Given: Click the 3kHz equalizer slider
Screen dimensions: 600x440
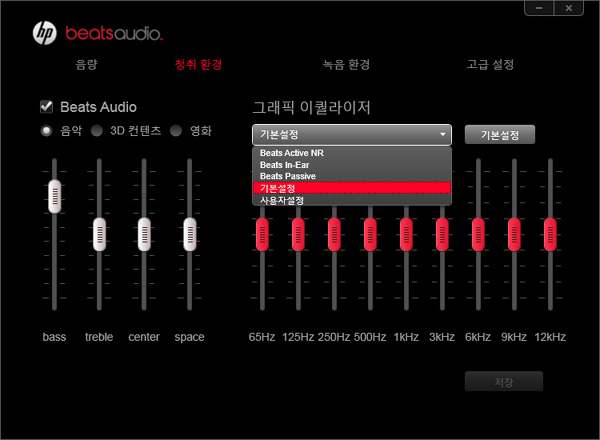Looking at the screenshot, I should tap(442, 235).
